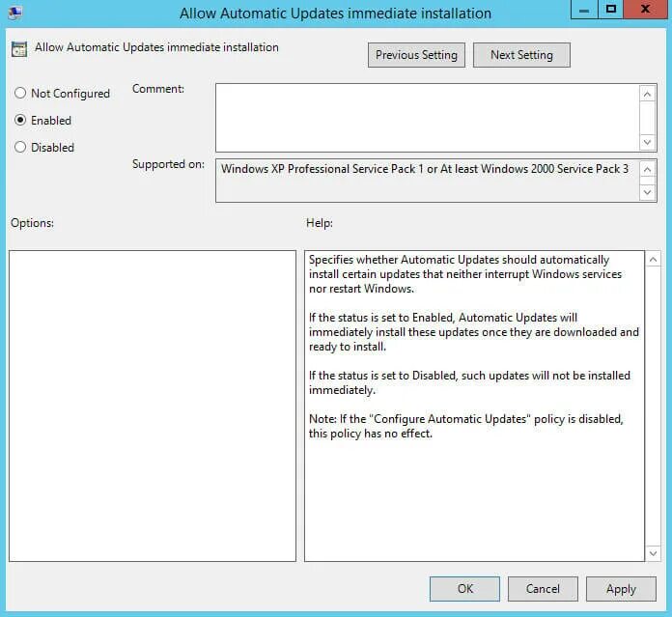
Task: Click the 'Note: If the Configure Automatic Updates' text
Action: click(x=465, y=426)
